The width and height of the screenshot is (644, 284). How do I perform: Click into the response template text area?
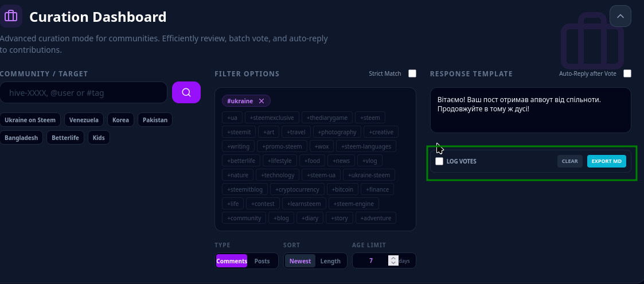[x=530, y=110]
